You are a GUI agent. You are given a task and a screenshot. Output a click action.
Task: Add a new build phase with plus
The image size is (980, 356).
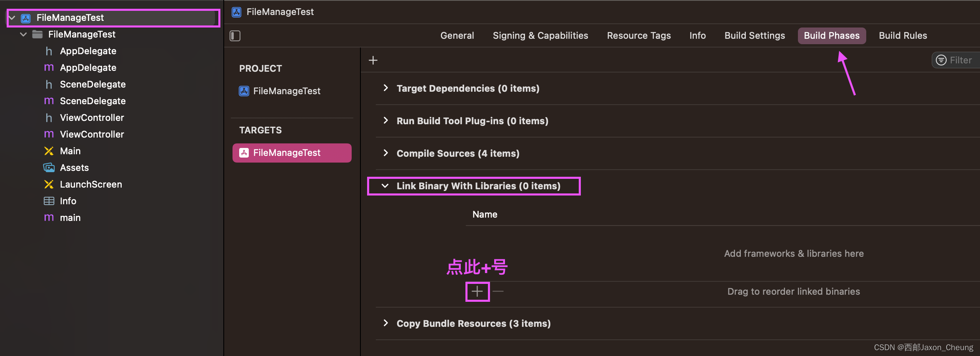pos(373,60)
